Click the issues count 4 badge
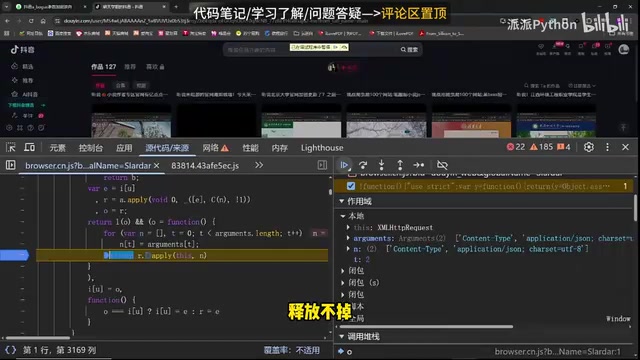This screenshot has height=360, width=640. pos(564,147)
